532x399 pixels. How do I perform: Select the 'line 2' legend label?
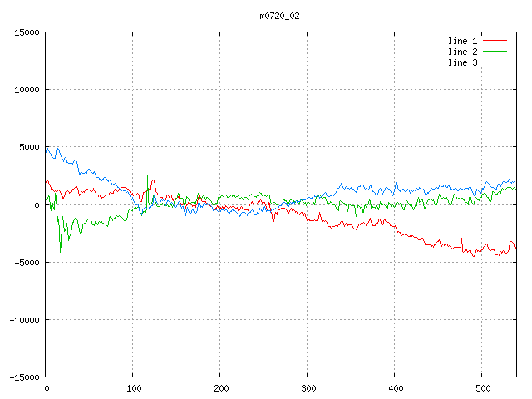(462, 52)
